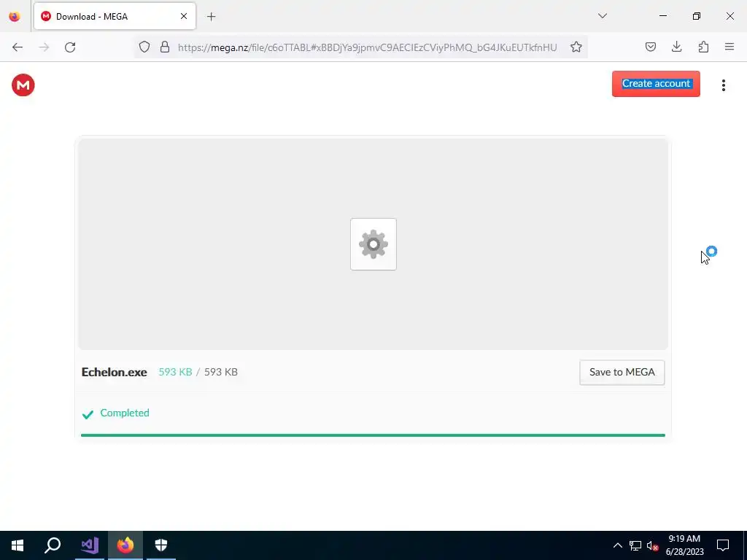Viewport: 747px width, 560px height.
Task: Click the mega.nz URL address bar
Action: pyautogui.click(x=367, y=47)
